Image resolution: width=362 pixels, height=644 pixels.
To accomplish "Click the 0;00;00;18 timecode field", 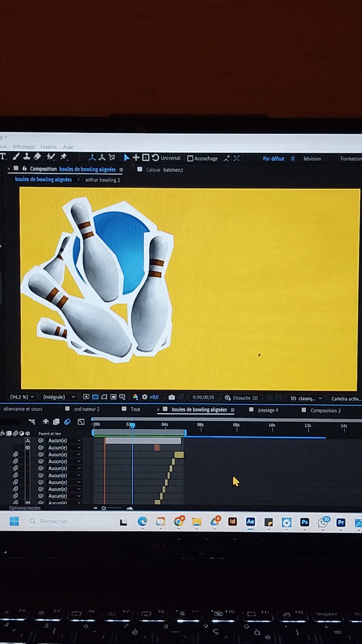I will pyautogui.click(x=203, y=397).
